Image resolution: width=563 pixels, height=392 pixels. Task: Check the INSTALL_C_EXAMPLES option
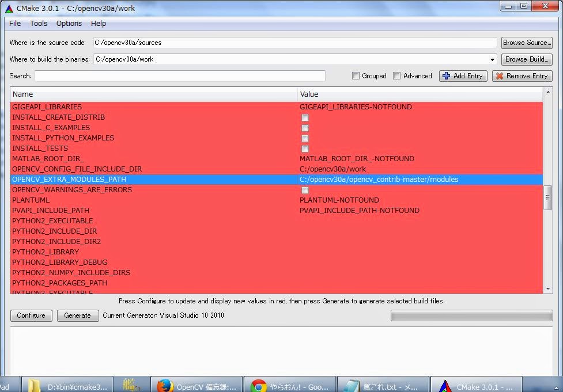coord(305,128)
